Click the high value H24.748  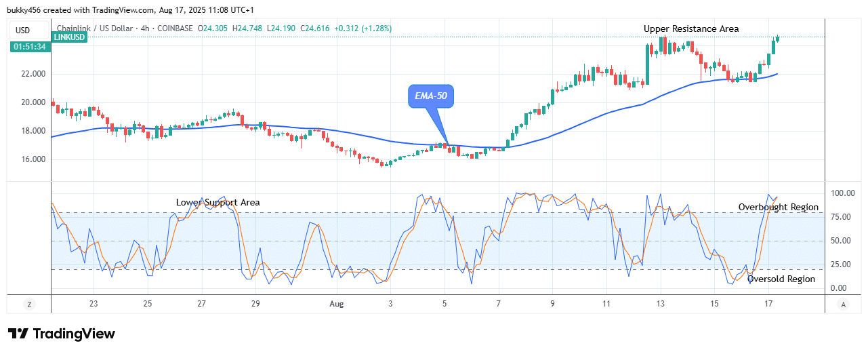(246, 28)
